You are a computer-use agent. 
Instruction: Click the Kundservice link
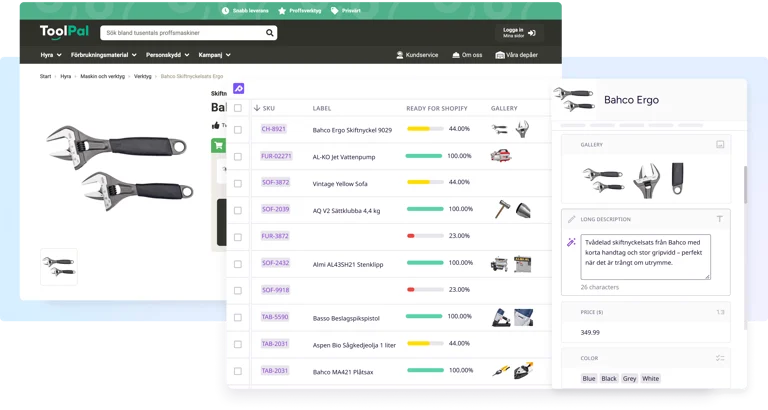417,55
